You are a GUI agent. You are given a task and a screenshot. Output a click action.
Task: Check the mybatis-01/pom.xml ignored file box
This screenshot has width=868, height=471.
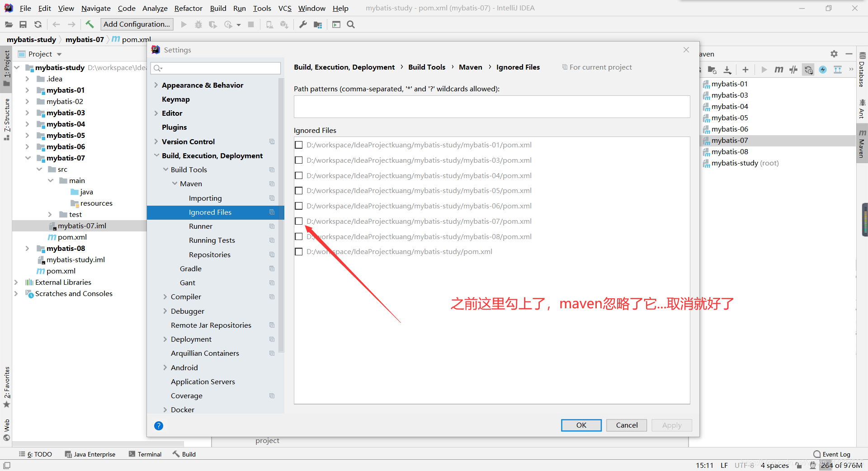[298, 145]
